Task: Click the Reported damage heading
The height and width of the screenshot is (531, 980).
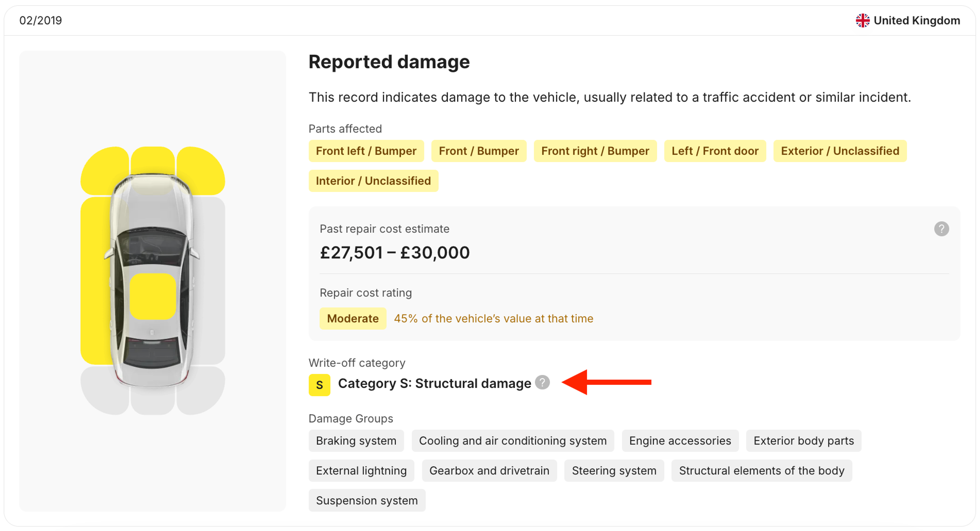Action: click(x=389, y=62)
